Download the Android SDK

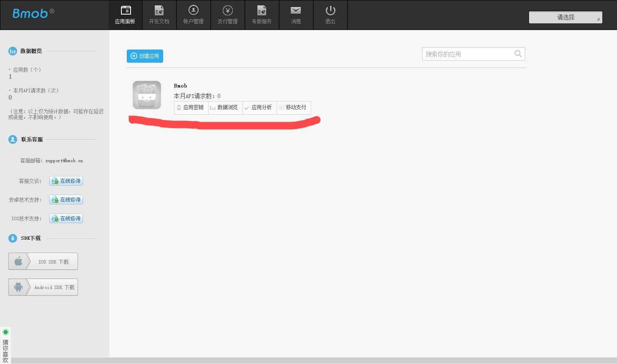[43, 287]
